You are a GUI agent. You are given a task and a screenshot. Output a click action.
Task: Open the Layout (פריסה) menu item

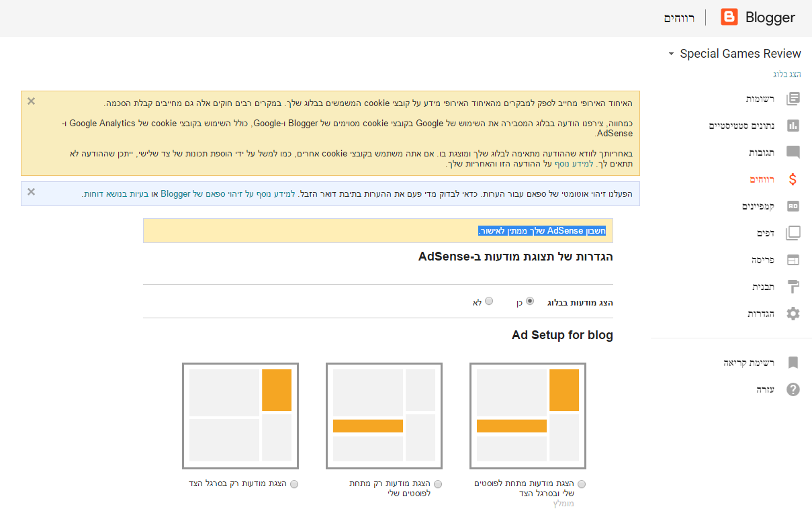click(x=763, y=260)
